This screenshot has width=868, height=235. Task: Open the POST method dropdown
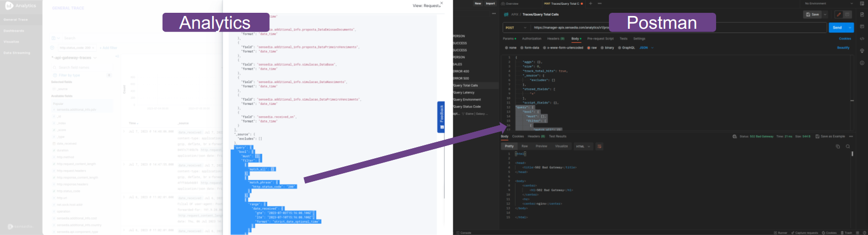pyautogui.click(x=516, y=27)
